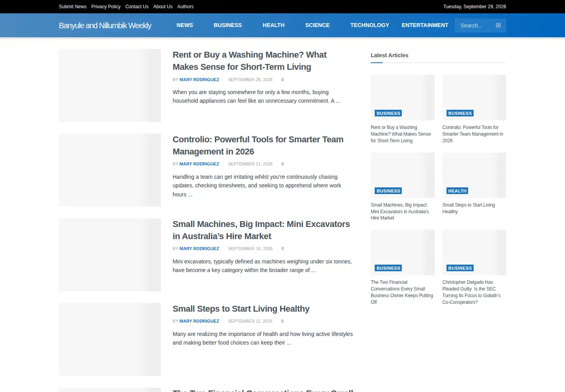565x392 pixels.
Task: Click author Mary Rodriguez on the Washing Machine post
Action: coord(199,80)
